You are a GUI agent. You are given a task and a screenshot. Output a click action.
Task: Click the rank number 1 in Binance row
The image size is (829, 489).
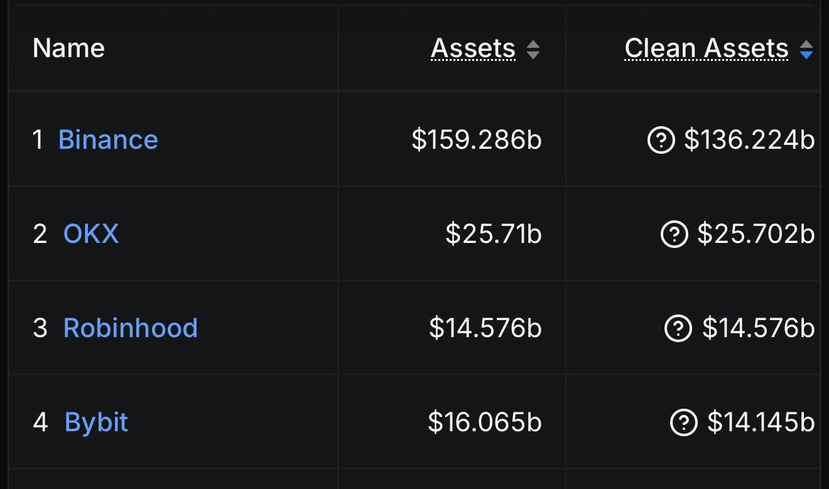point(38,140)
